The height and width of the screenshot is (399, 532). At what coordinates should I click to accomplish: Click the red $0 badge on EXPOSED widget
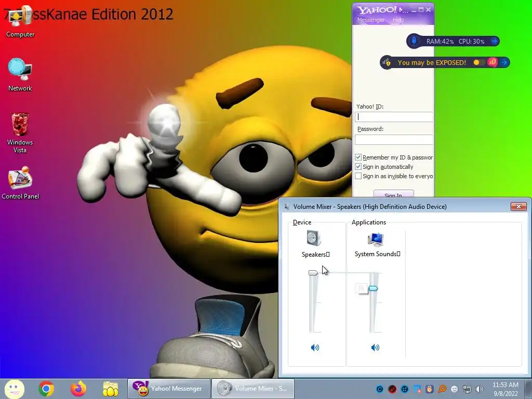point(493,62)
